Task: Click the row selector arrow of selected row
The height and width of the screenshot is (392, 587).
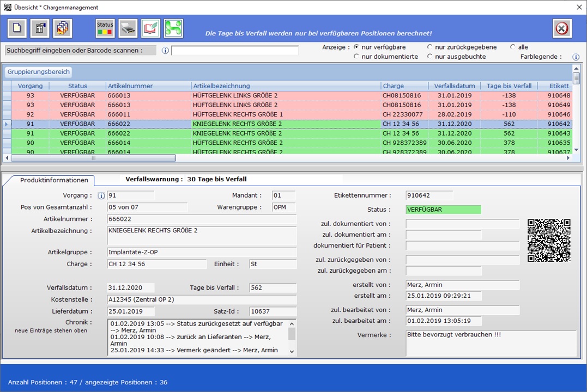Action: pos(7,124)
